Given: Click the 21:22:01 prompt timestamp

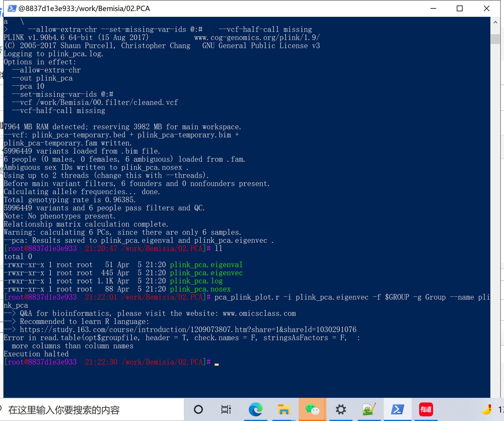Looking at the screenshot, I should click(101, 297).
